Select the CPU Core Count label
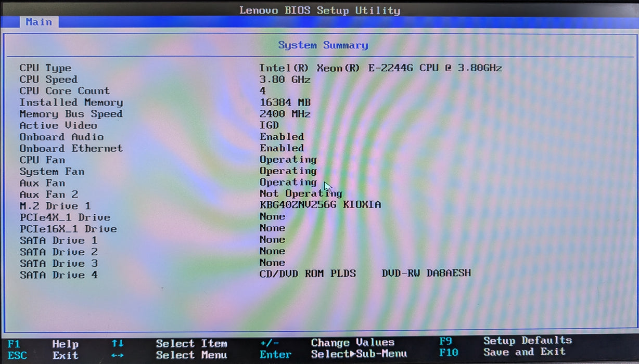Image resolution: width=639 pixels, height=364 pixels. 65,91
